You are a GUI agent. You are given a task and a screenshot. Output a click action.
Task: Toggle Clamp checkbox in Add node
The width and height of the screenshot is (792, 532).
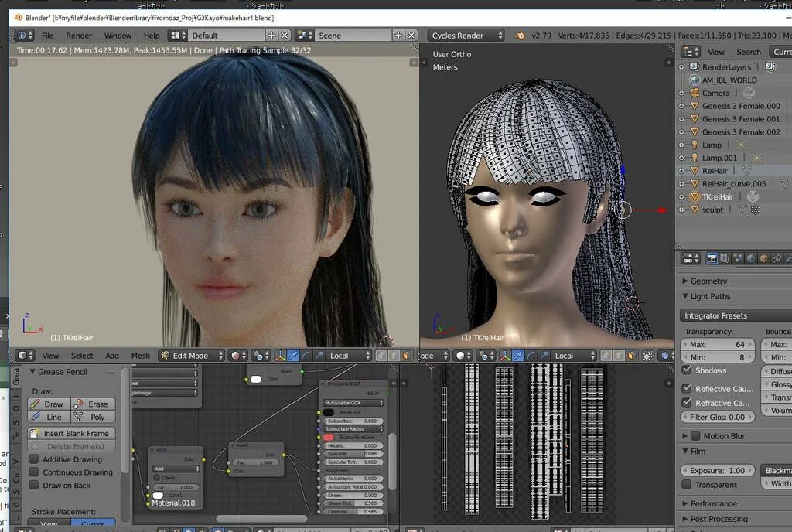pyautogui.click(x=156, y=478)
